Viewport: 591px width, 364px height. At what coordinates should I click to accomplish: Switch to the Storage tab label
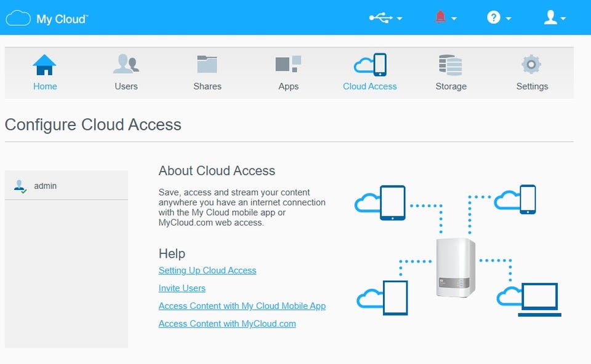451,87
